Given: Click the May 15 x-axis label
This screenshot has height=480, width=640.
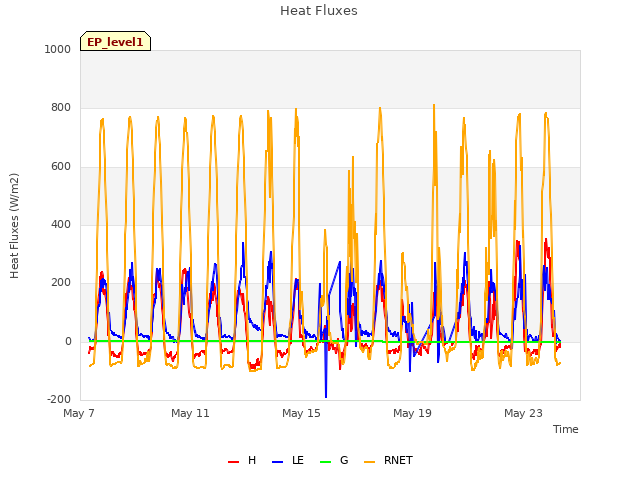Looking at the screenshot, I should (301, 413).
